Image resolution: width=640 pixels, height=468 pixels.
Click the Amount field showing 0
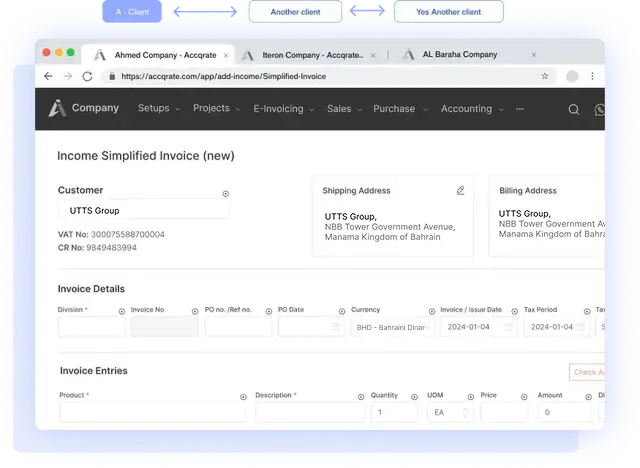[564, 412]
